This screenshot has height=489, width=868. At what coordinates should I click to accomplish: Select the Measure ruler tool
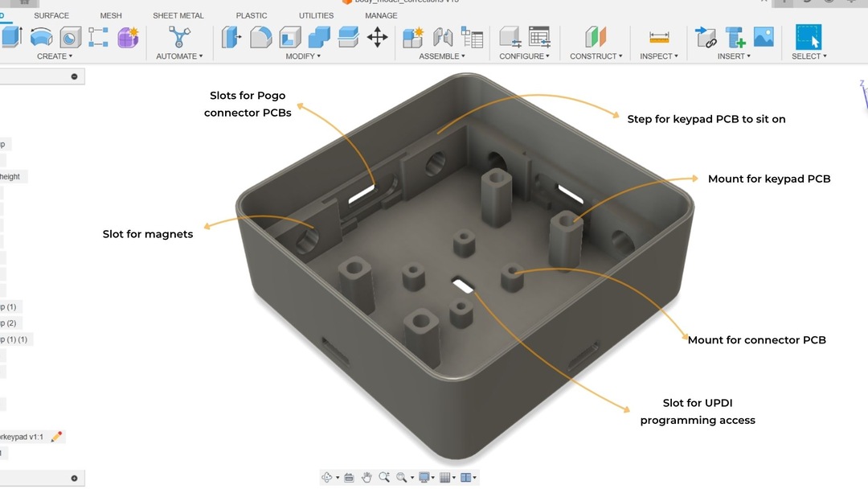tap(659, 38)
